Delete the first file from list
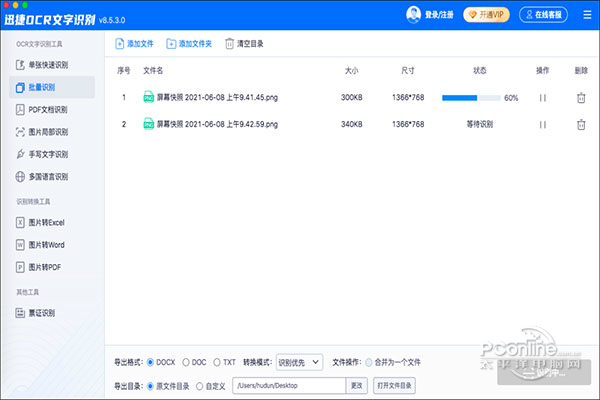 click(580, 98)
